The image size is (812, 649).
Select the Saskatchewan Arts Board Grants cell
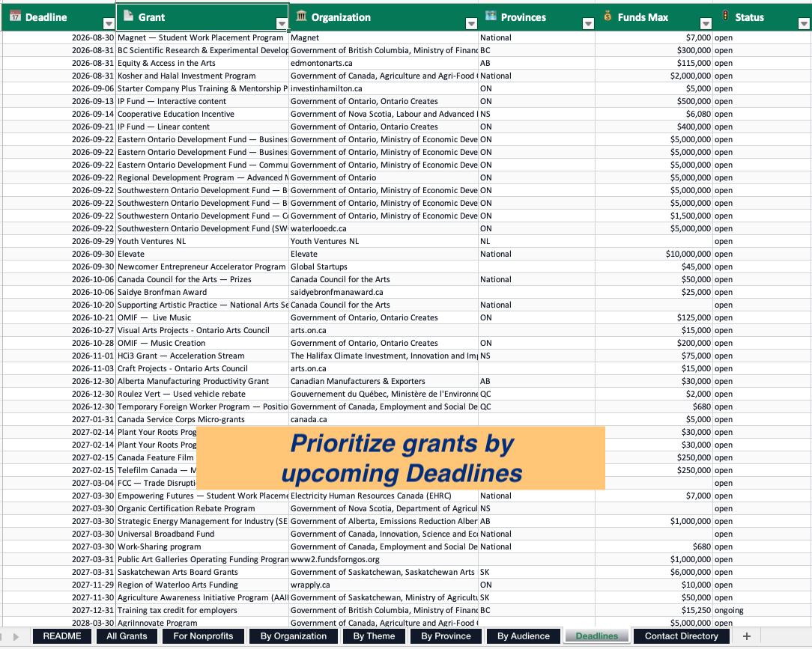(x=202, y=573)
